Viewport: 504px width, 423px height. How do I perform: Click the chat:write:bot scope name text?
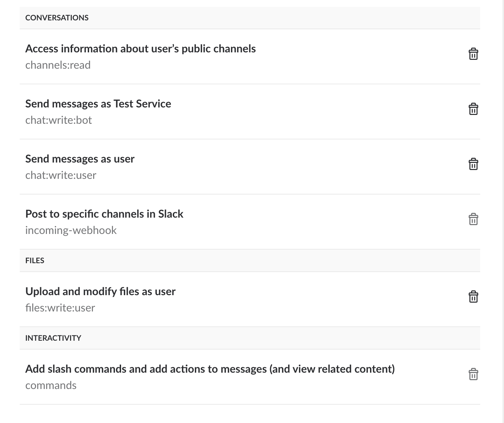pos(58,120)
